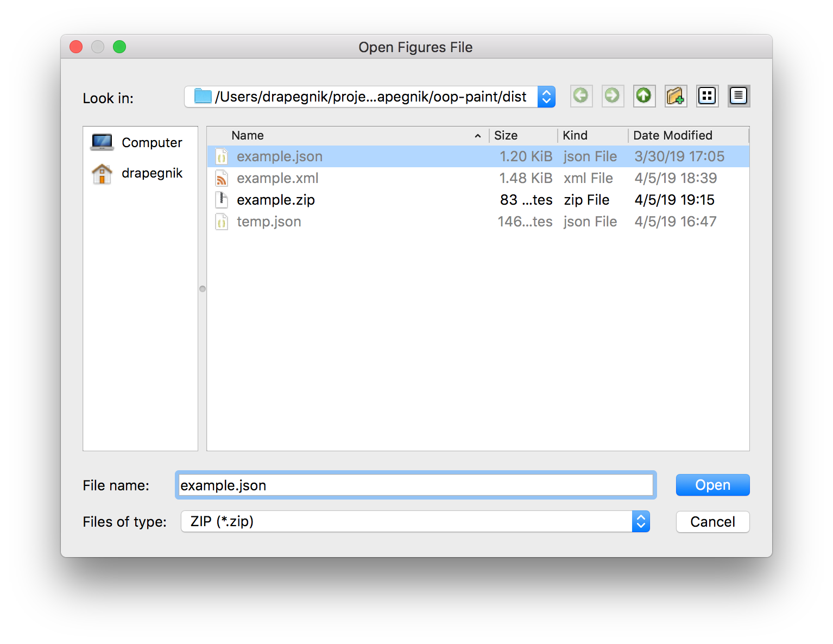Click the example.json file icon
Screen dimensions: 833x644
click(222, 156)
